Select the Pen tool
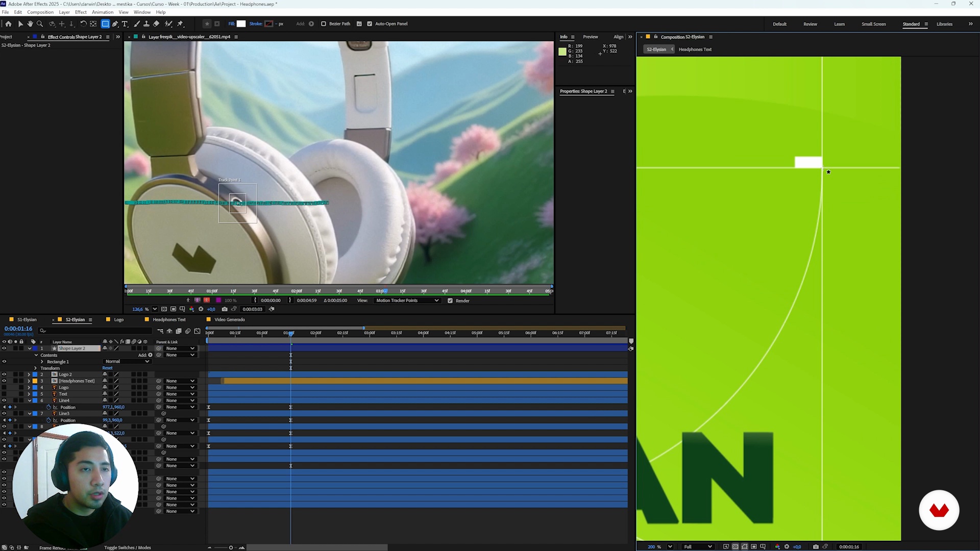The width and height of the screenshot is (980, 551). pos(115,24)
